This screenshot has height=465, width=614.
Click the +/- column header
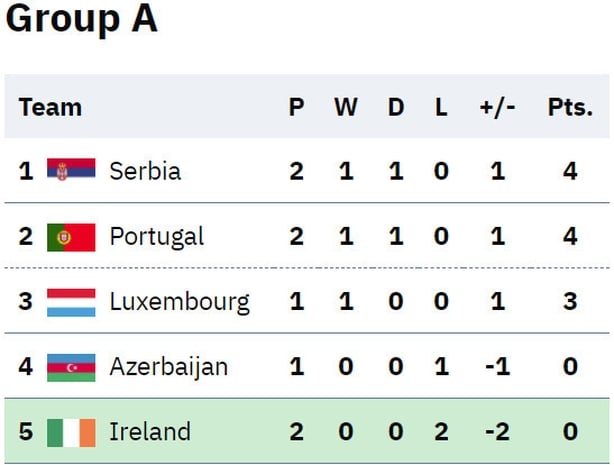pyautogui.click(x=497, y=107)
